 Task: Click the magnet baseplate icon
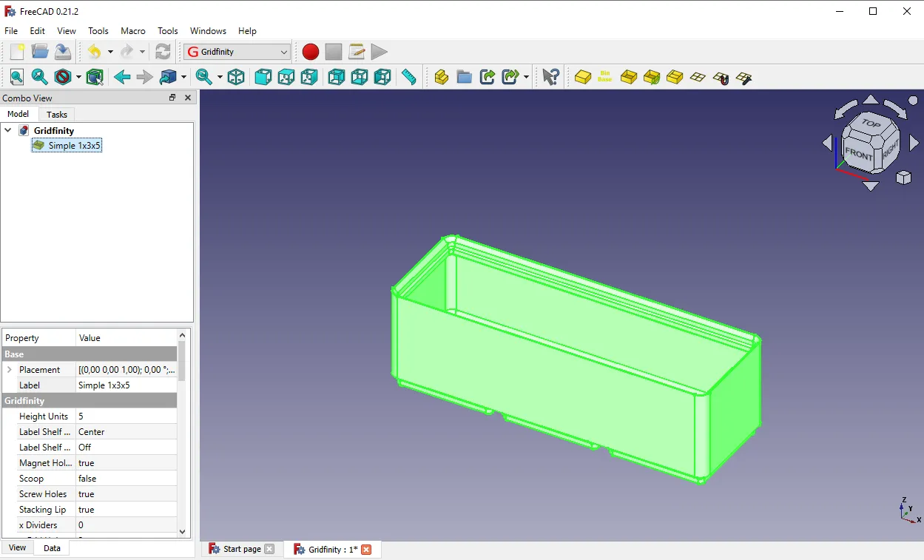[721, 77]
